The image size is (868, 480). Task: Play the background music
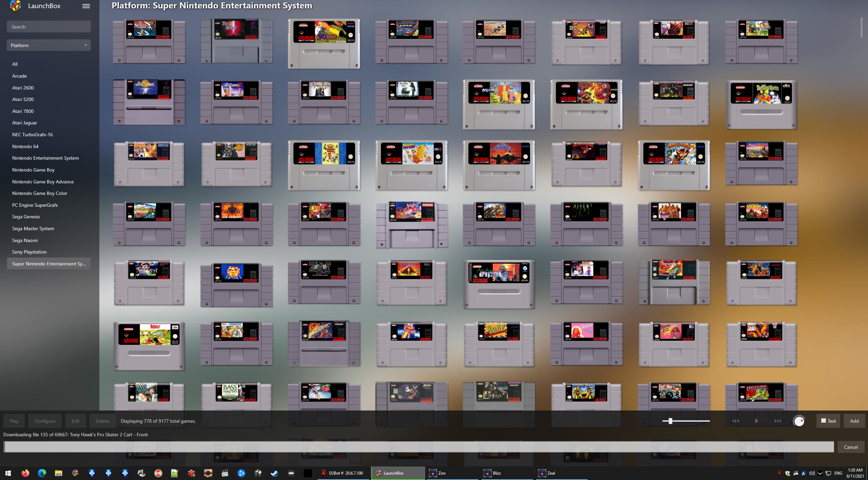pyautogui.click(x=756, y=421)
